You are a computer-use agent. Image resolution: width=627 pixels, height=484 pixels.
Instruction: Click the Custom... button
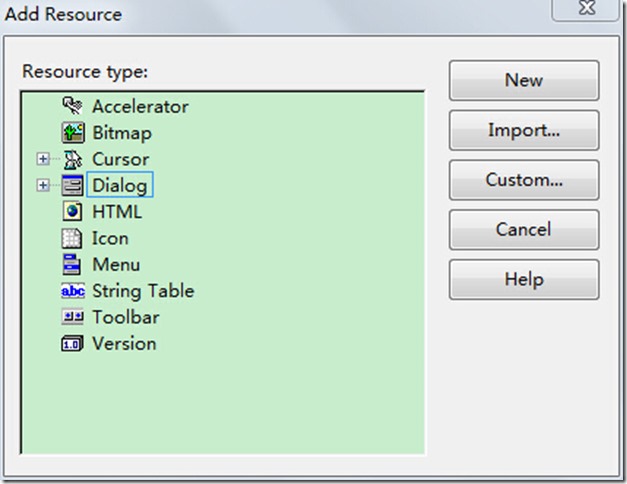[x=523, y=180]
